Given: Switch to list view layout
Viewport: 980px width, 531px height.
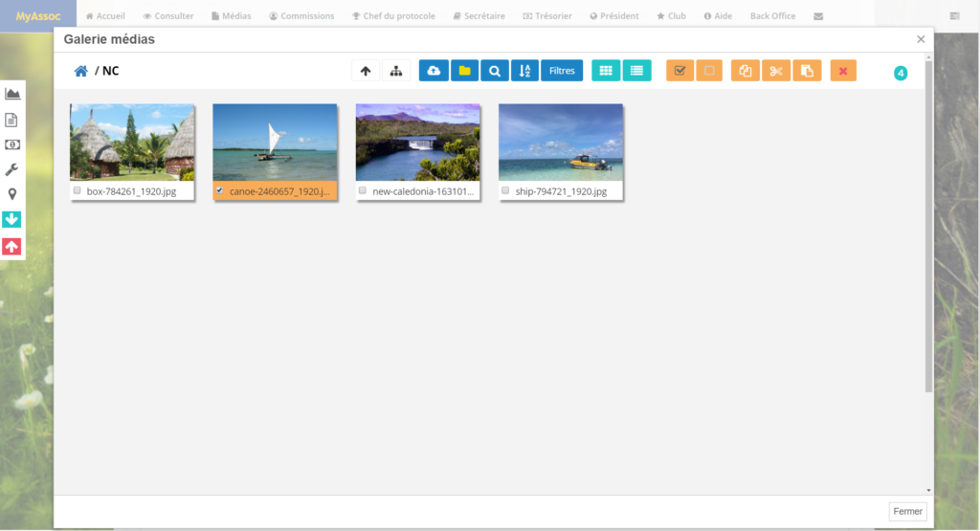Looking at the screenshot, I should (x=636, y=71).
